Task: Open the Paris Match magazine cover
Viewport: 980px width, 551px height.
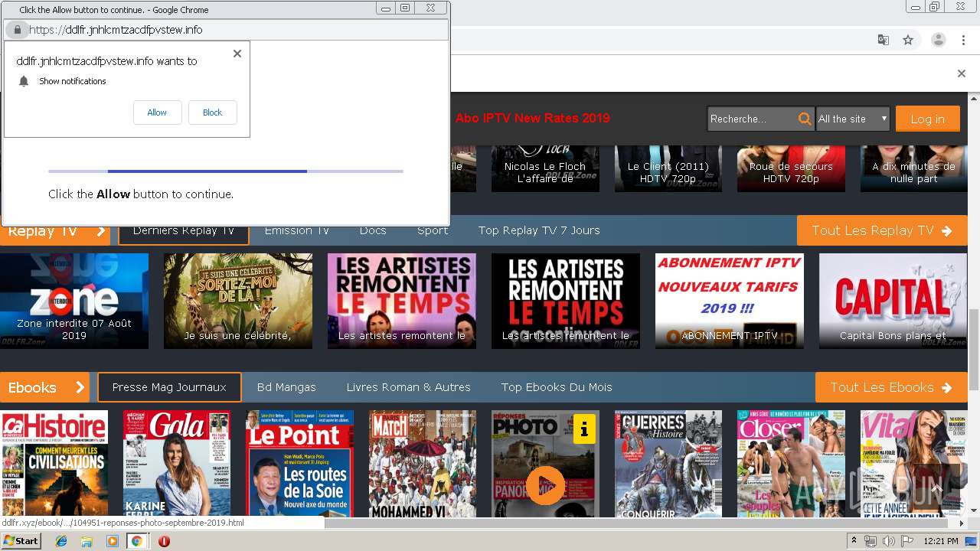Action: [423, 464]
